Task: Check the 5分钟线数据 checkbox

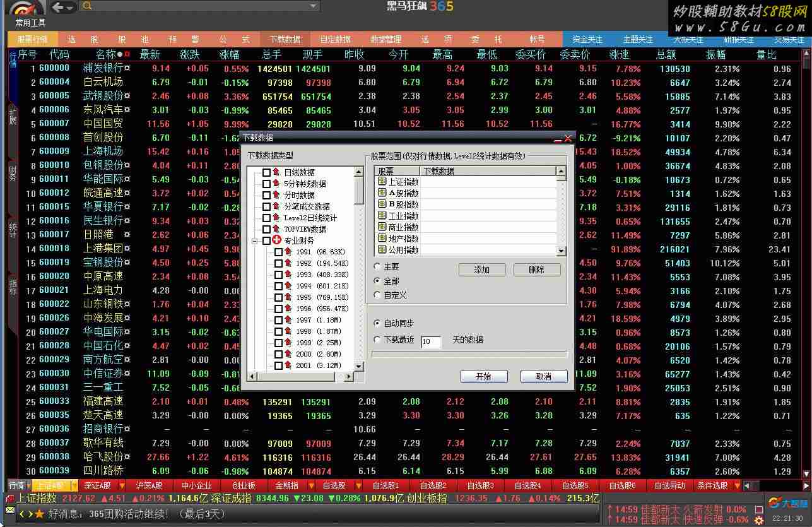Action: tap(266, 184)
